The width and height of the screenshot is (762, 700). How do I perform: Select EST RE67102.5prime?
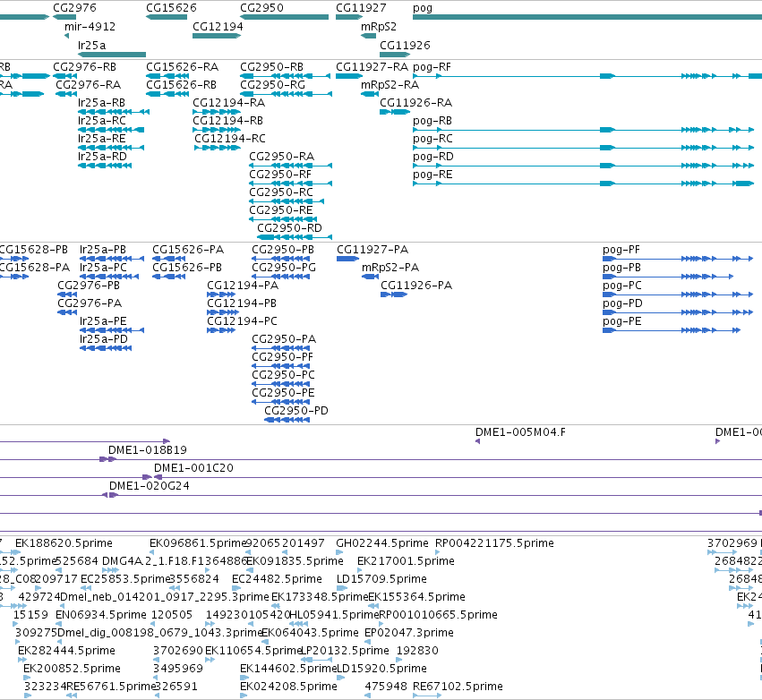pyautogui.click(x=427, y=696)
